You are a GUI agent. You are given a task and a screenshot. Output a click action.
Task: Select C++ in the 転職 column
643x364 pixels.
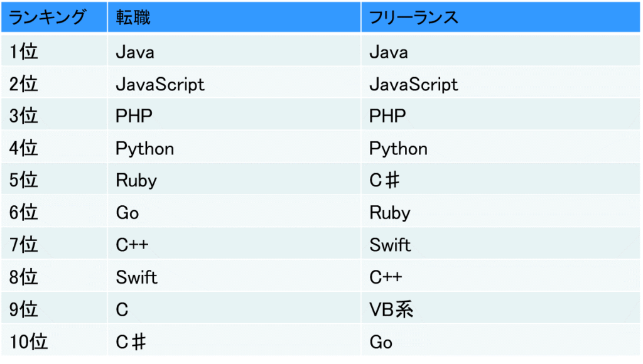click(x=132, y=245)
